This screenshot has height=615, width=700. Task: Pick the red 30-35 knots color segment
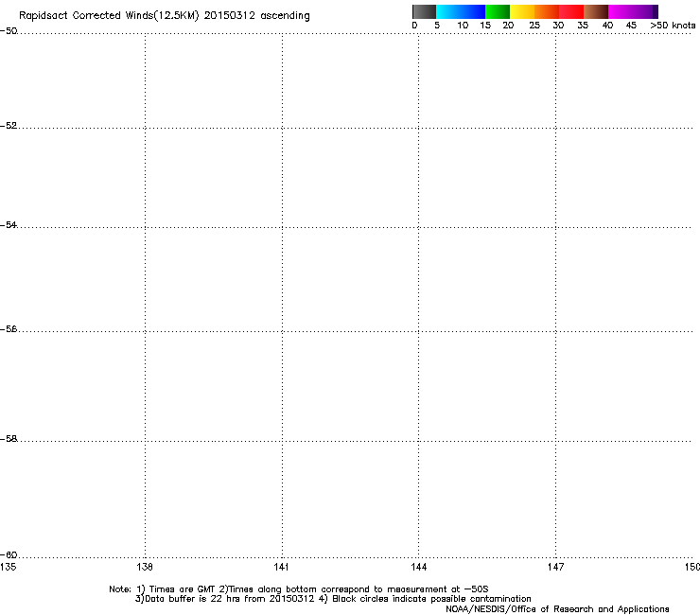(571, 11)
